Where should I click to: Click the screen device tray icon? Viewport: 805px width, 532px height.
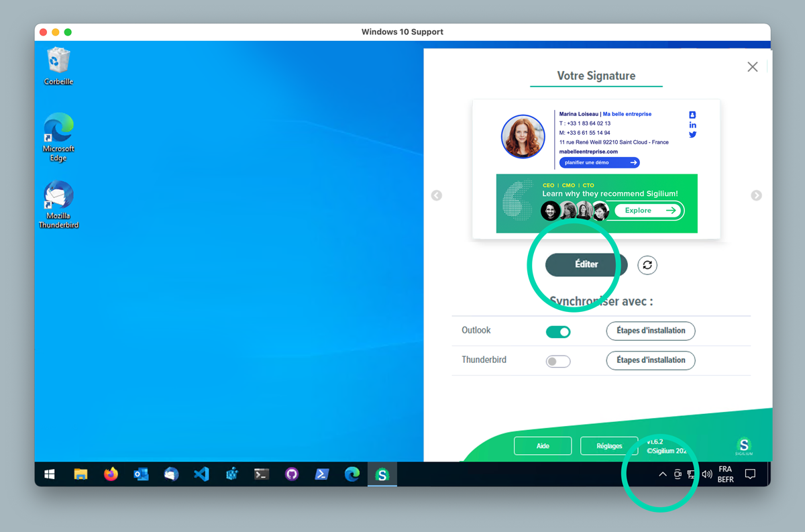click(678, 474)
